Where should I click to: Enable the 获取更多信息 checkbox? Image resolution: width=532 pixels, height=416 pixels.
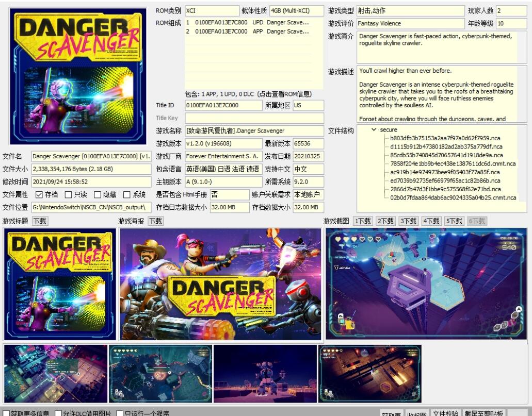point(6,413)
